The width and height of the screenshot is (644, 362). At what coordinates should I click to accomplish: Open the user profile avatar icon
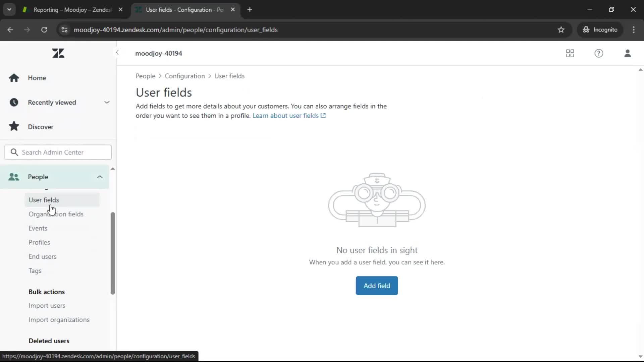coord(628,53)
